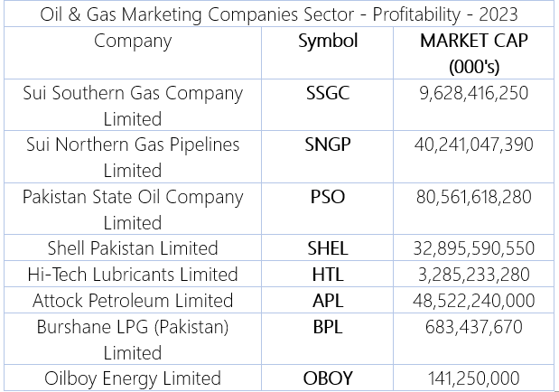This screenshot has width=559, height=392.
Task: Select the Attock Petroleum Limited cell
Action: (133, 300)
